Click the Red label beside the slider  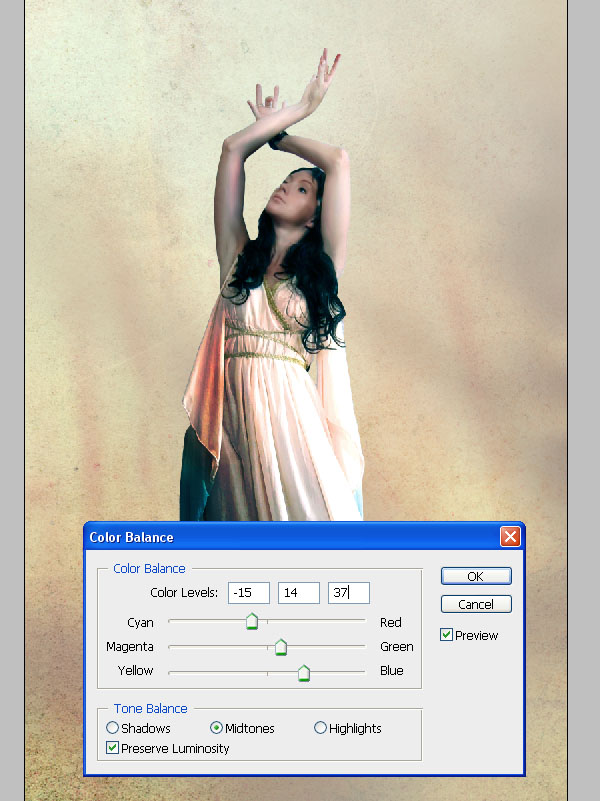pyautogui.click(x=391, y=622)
